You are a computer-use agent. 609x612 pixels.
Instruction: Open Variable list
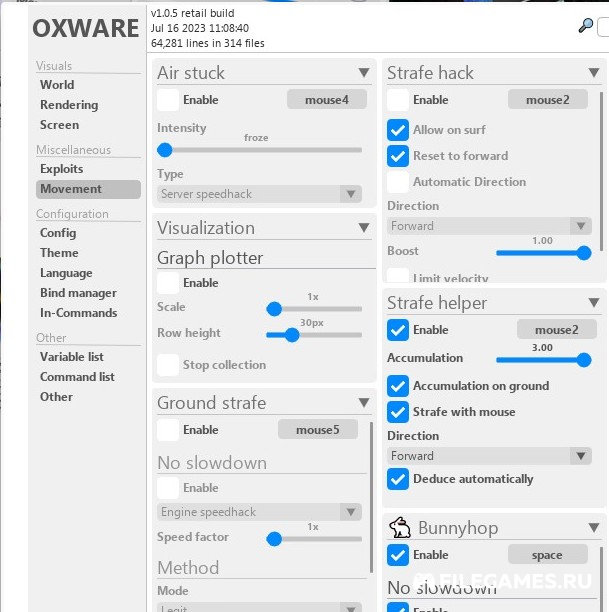coord(71,357)
